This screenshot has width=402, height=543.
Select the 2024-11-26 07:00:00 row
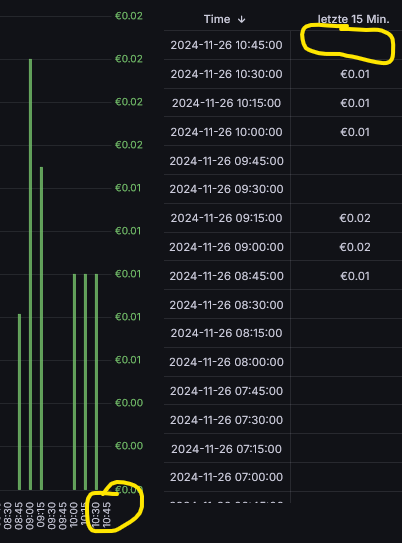(x=283, y=477)
